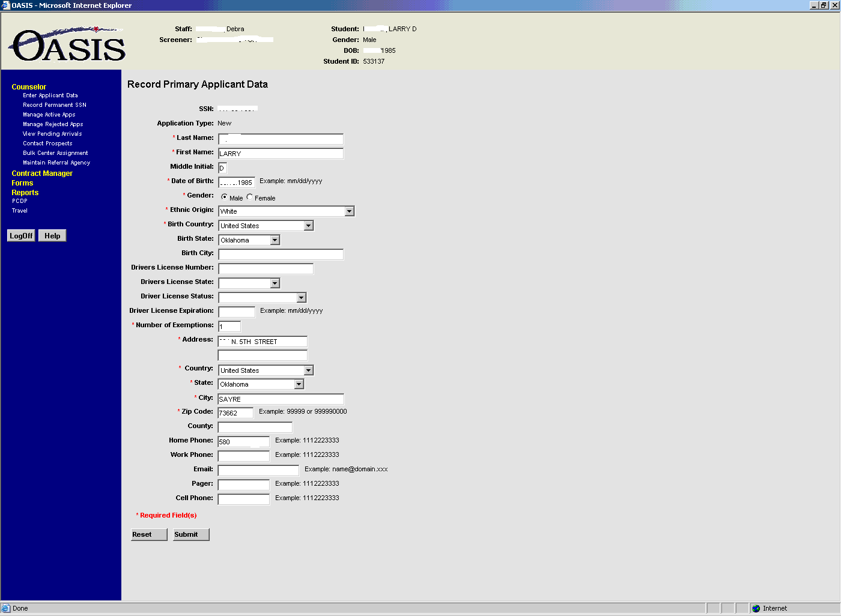This screenshot has height=616, width=841.
Task: Click the Email input field
Action: (x=258, y=471)
